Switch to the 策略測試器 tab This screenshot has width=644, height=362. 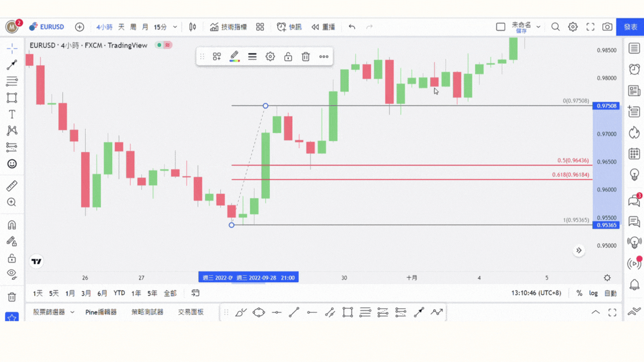coord(147,312)
